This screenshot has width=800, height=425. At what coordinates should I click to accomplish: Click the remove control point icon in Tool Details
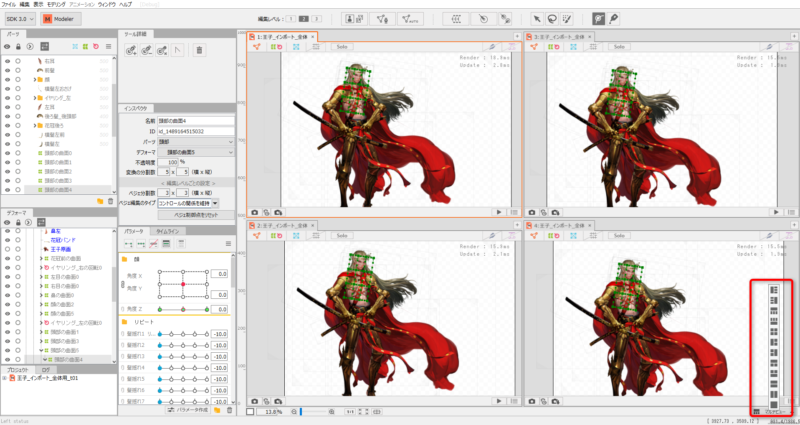coord(146,50)
